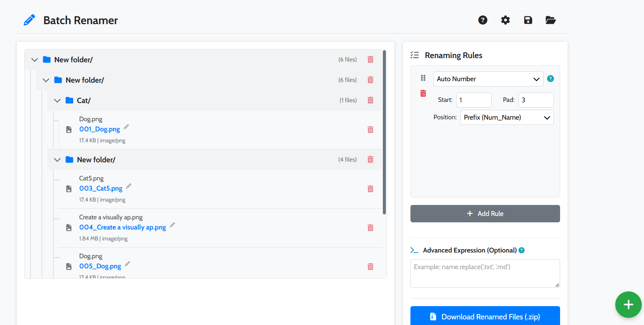Click the 003_Cat5.png new name link
The image size is (644, 325).
[x=101, y=188]
